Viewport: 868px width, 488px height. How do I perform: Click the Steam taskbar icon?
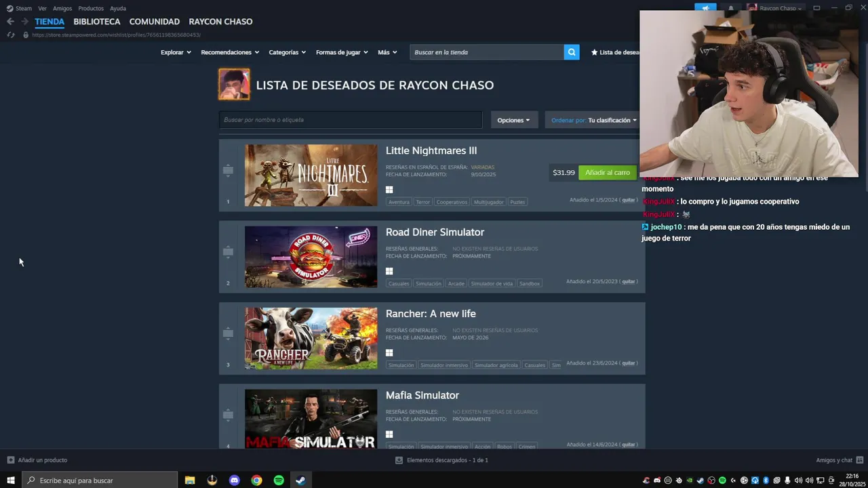pos(300,481)
